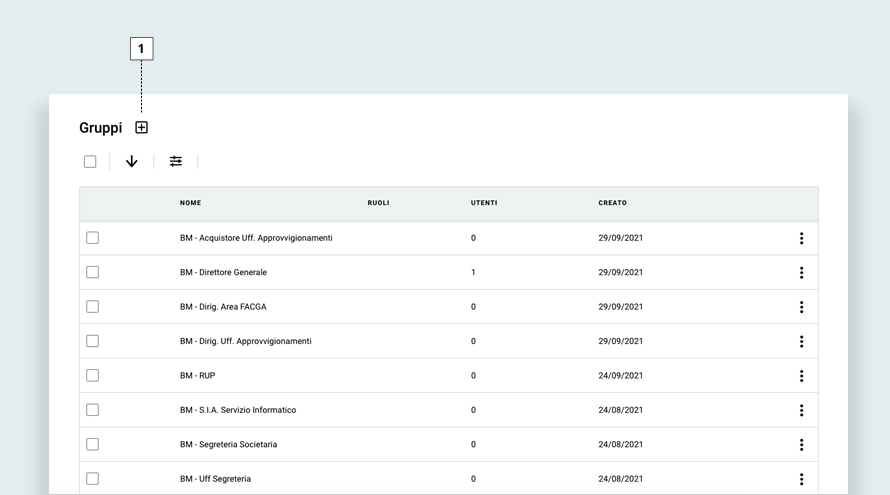Open options menu for BM - RUP
The height and width of the screenshot is (495, 890).
click(801, 376)
